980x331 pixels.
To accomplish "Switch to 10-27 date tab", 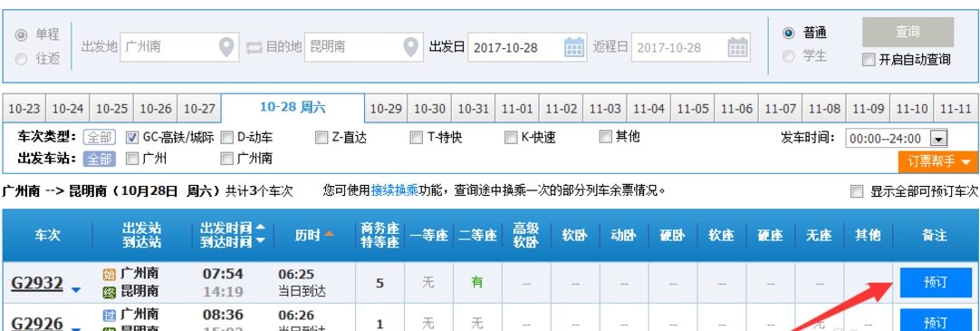I will pyautogui.click(x=199, y=109).
